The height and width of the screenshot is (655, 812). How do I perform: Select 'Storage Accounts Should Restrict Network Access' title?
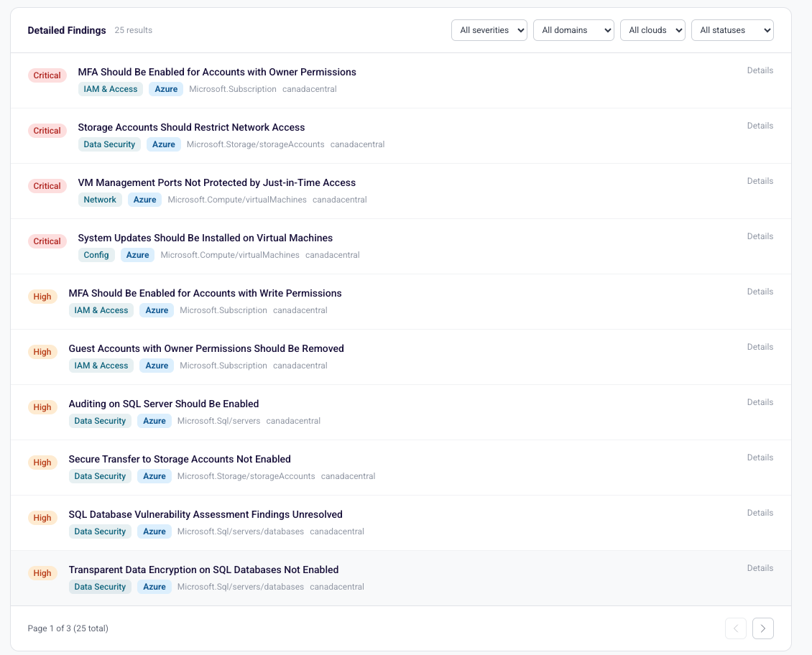(x=191, y=127)
